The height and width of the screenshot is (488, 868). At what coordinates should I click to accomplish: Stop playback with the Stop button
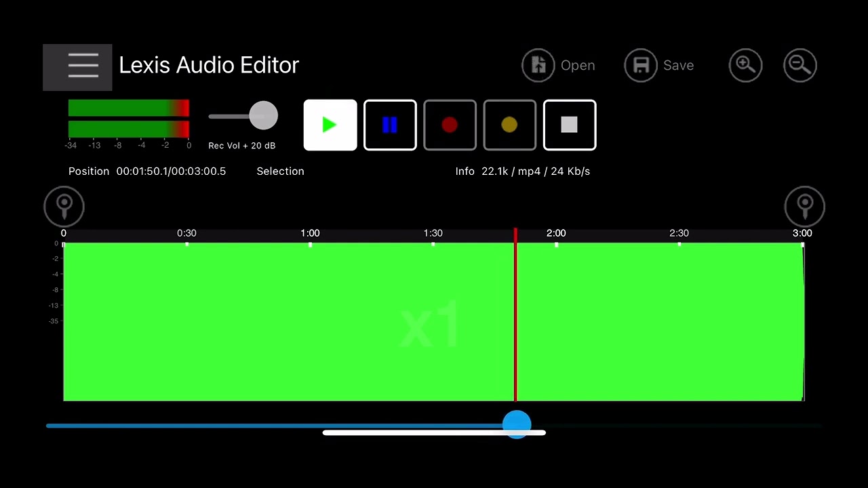[x=570, y=125]
